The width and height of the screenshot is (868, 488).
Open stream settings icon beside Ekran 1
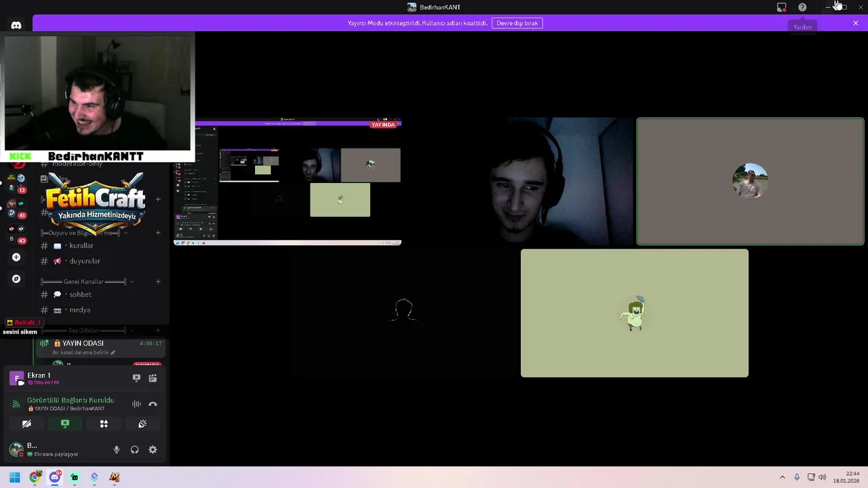pyautogui.click(x=153, y=378)
